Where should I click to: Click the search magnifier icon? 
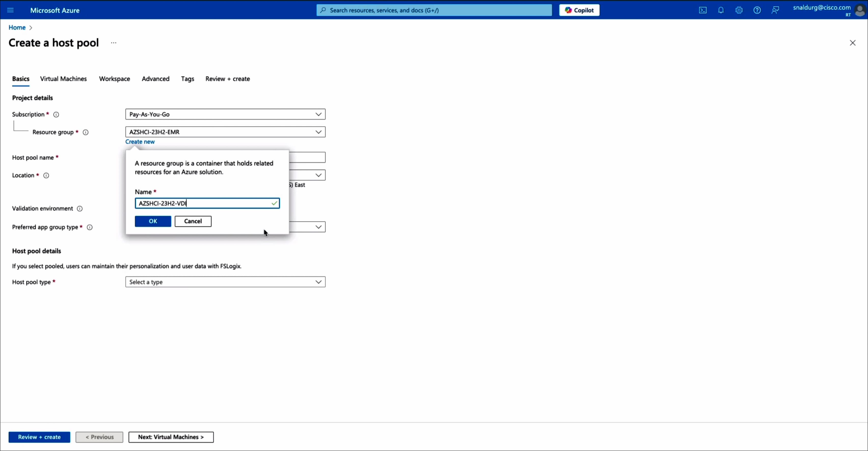pos(323,10)
